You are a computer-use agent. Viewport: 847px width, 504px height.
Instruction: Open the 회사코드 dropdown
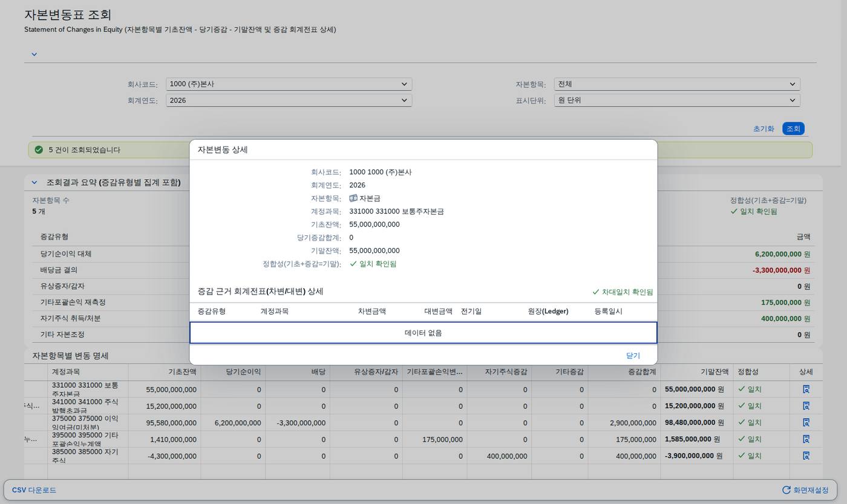(x=289, y=84)
